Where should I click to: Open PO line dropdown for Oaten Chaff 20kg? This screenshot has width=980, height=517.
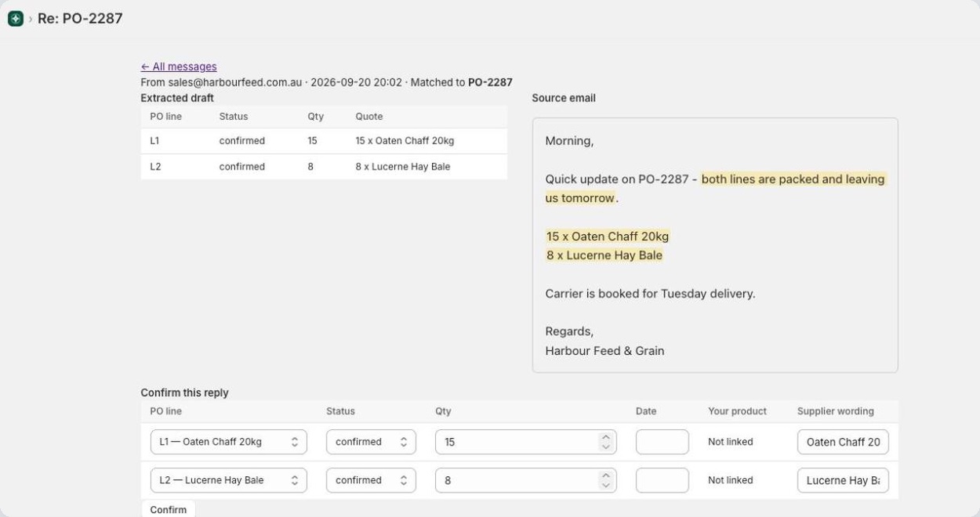point(229,442)
